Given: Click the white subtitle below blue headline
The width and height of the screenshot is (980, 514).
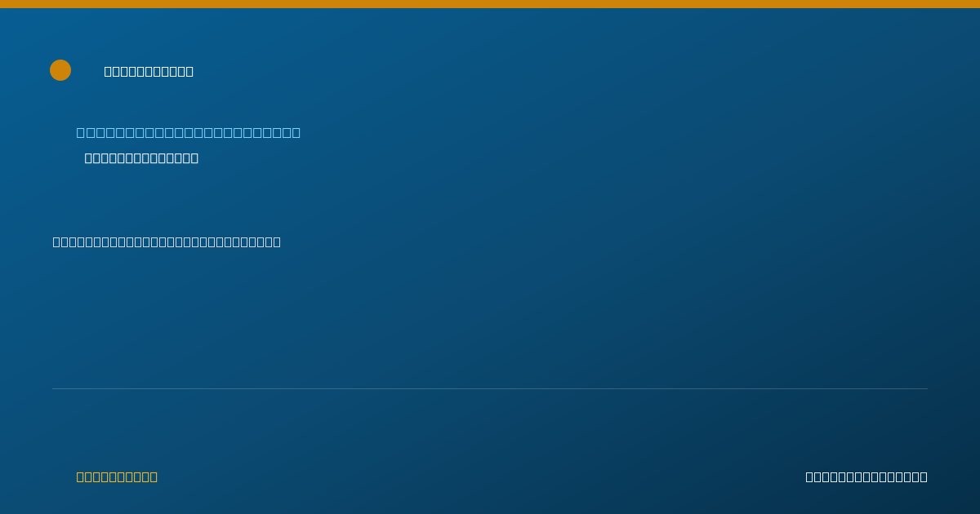Looking at the screenshot, I should 141,157.
